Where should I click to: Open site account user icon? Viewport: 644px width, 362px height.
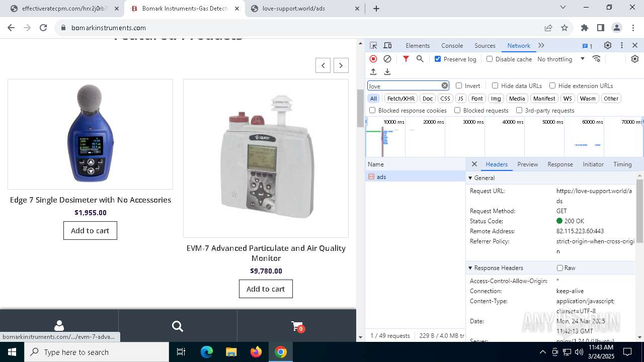tap(59, 326)
